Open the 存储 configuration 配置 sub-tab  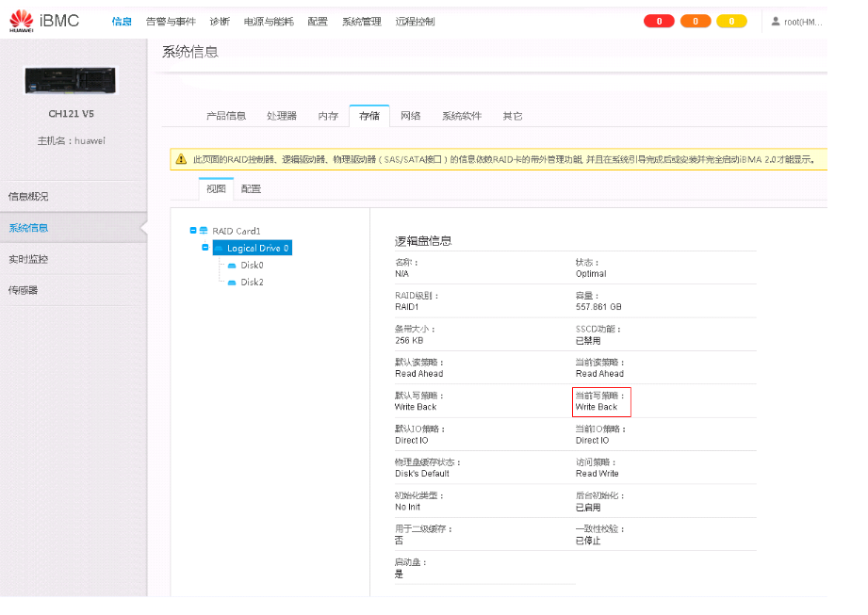[248, 188]
